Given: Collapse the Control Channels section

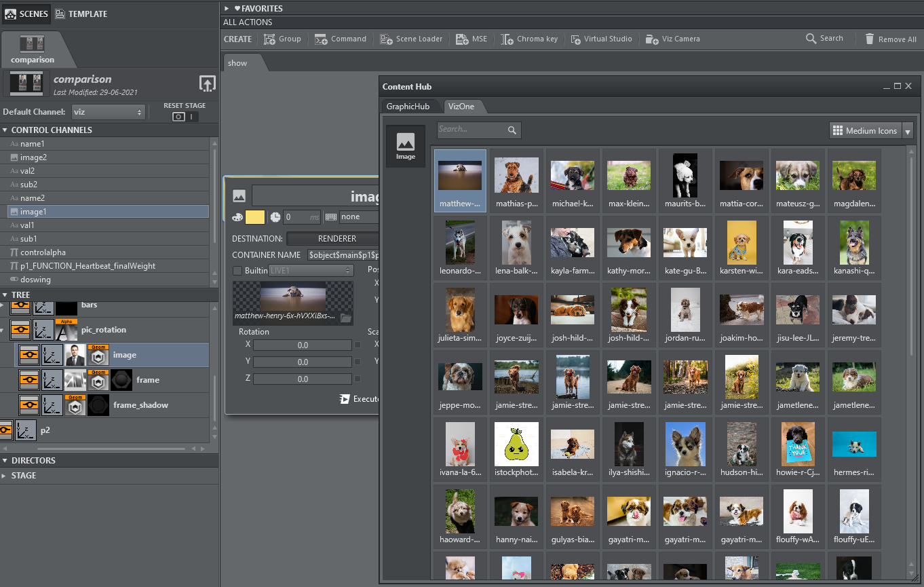Looking at the screenshot, I should (5, 130).
